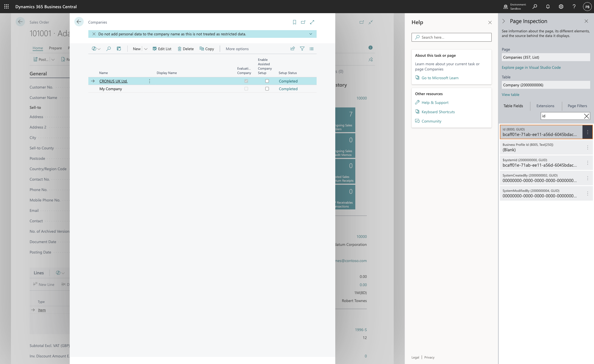This screenshot has height=364, width=594.
Task: Search the Companies list
Action: point(109,49)
